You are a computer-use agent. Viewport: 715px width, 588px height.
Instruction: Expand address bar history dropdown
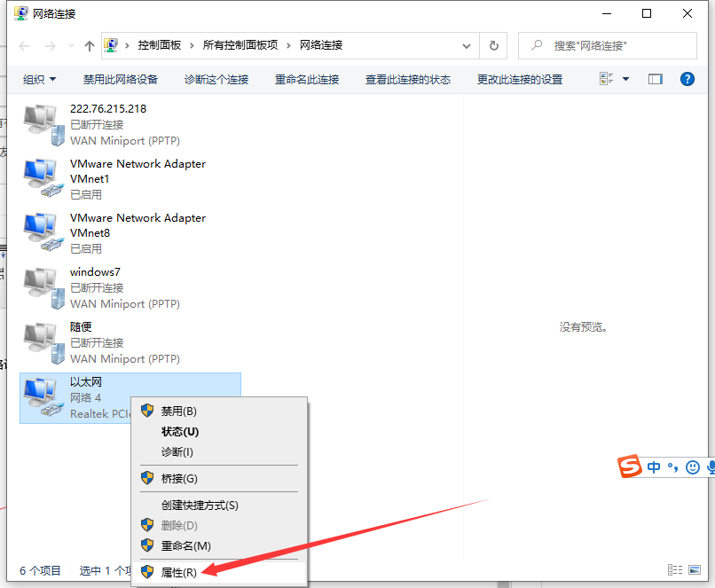point(467,45)
